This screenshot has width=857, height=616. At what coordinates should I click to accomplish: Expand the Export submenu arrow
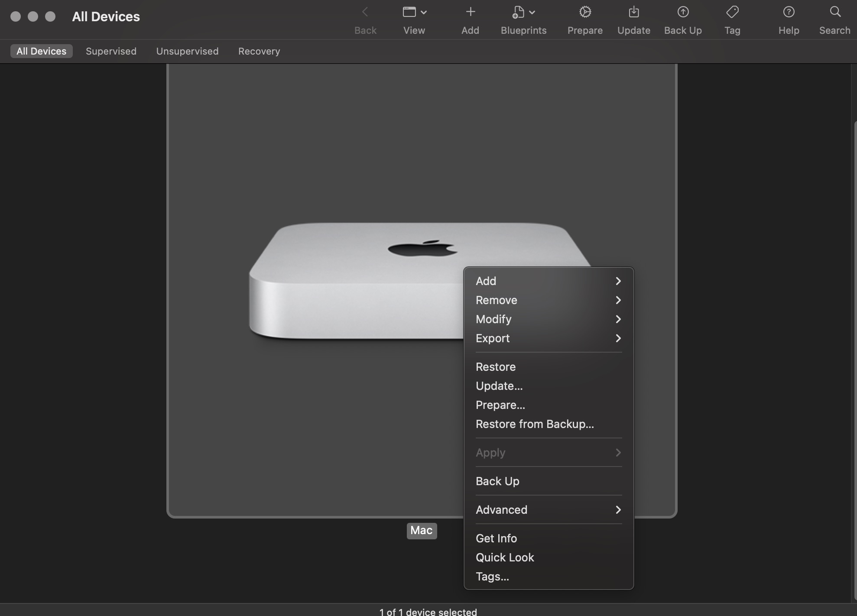coord(618,338)
